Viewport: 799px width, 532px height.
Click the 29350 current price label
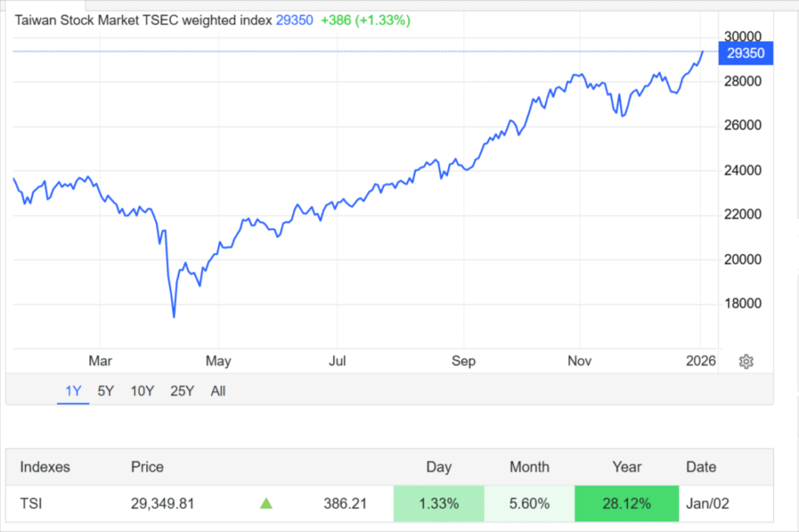(746, 53)
